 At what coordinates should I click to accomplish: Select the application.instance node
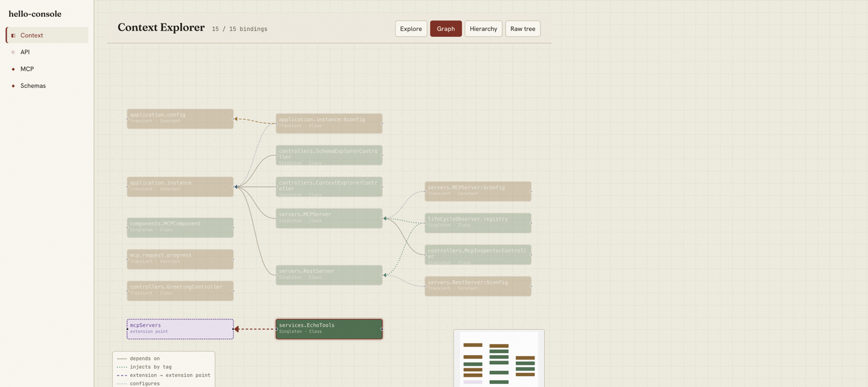click(x=180, y=187)
